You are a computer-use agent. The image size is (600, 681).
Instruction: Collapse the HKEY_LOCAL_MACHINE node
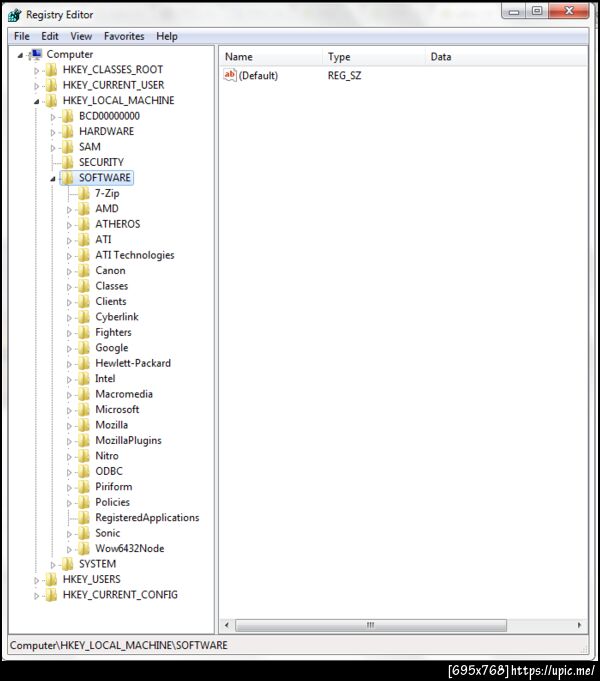pyautogui.click(x=36, y=101)
